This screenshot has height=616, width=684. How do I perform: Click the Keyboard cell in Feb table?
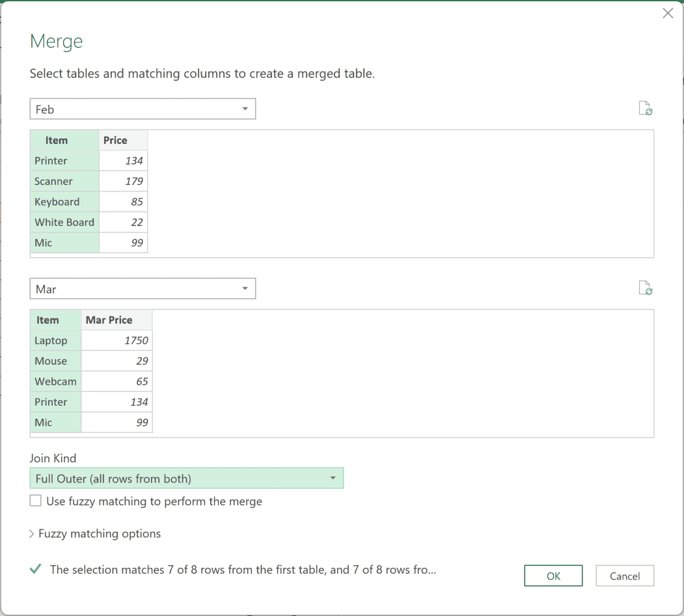point(64,202)
